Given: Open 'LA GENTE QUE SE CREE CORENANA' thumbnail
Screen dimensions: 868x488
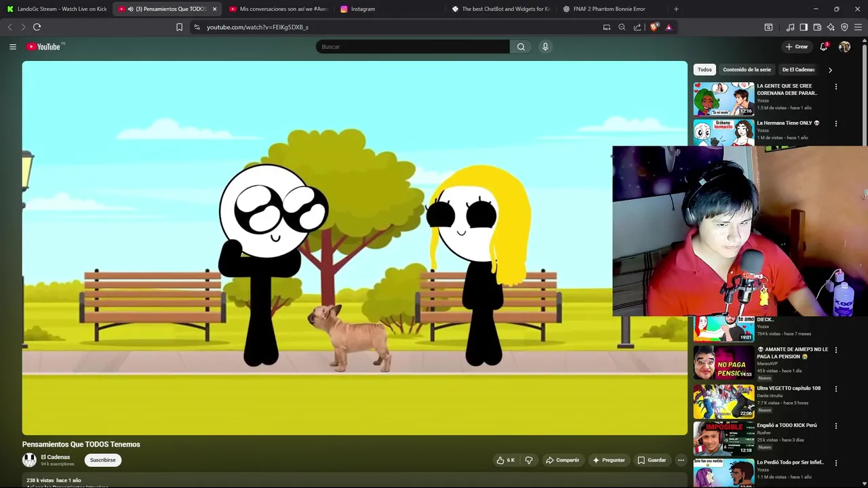Looking at the screenshot, I should [724, 99].
